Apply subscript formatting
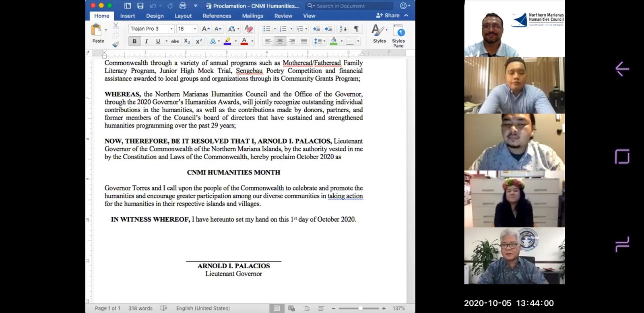The height and width of the screenshot is (313, 644). 187,41
